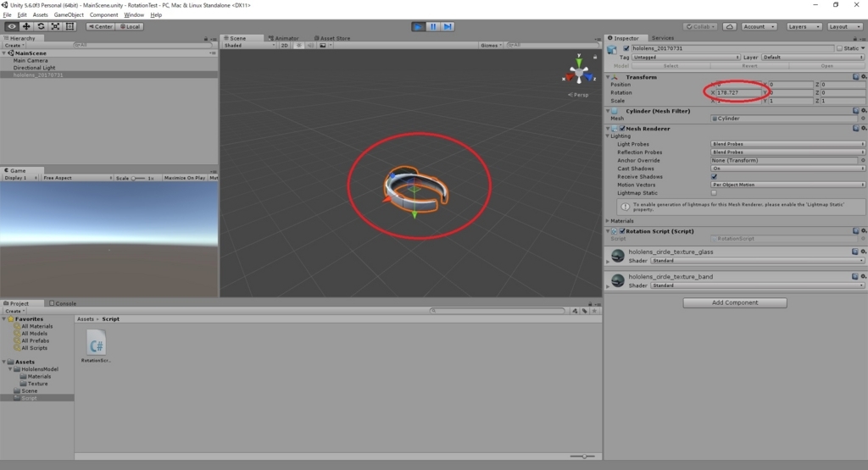Viewport: 868px width, 470px height.
Task: Click Rotation X field value 178.727
Action: tap(738, 92)
